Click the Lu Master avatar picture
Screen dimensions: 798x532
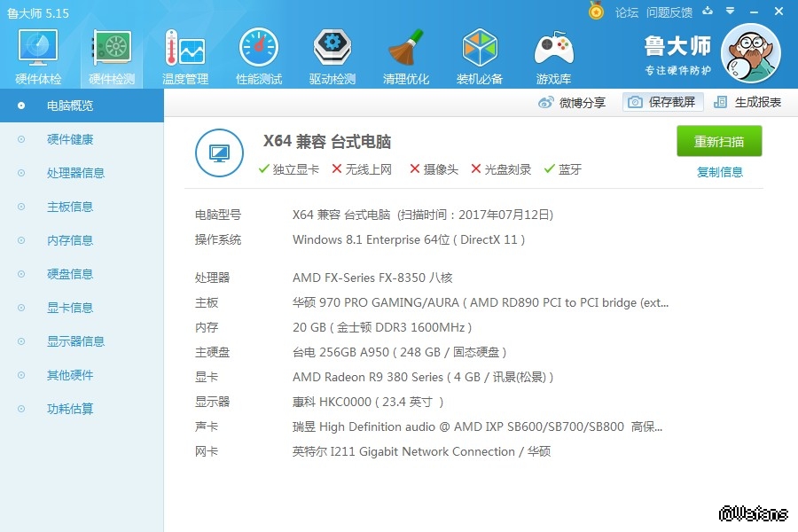[x=750, y=54]
